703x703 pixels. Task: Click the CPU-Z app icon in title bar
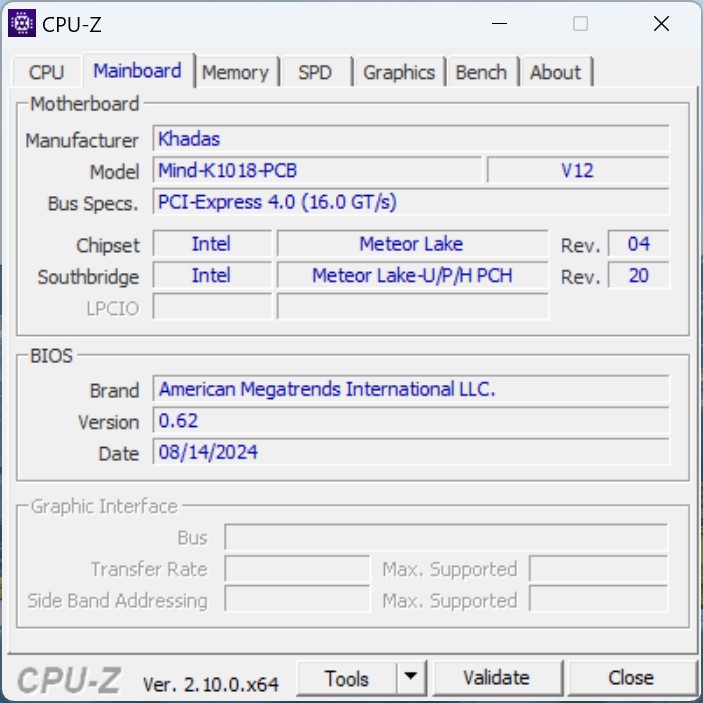click(22, 23)
